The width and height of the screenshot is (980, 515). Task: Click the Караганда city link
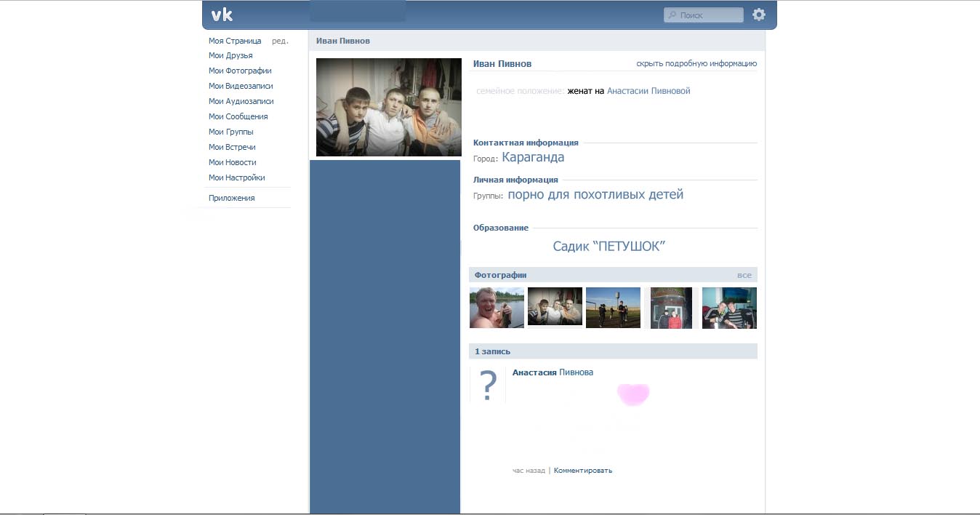click(533, 157)
